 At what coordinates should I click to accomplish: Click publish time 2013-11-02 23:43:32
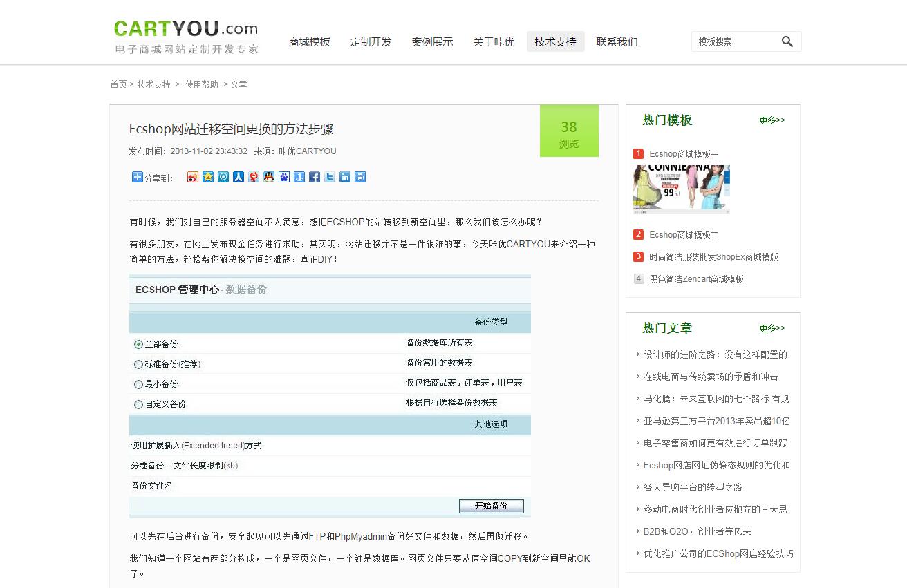click(x=209, y=151)
